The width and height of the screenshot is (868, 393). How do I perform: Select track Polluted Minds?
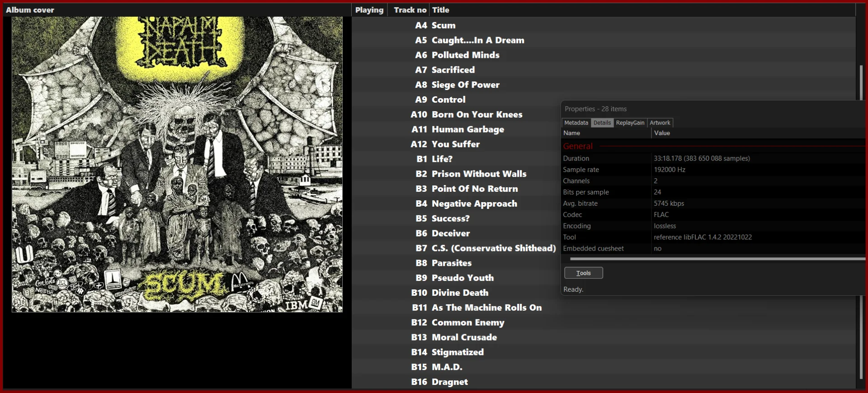tap(603, 55)
